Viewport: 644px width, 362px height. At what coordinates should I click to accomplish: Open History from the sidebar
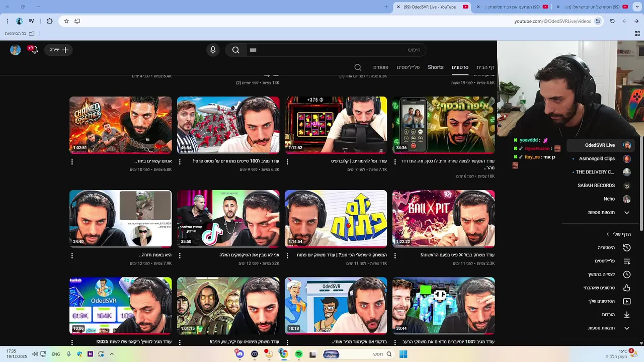[613, 247]
